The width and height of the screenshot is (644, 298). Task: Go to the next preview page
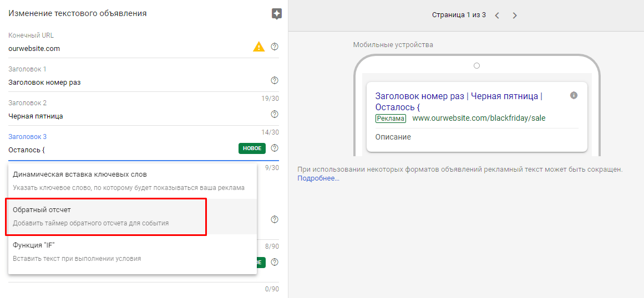tap(515, 16)
